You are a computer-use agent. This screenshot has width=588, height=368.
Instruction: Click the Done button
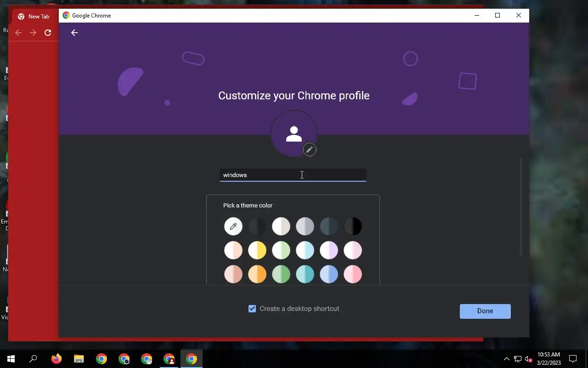485,311
